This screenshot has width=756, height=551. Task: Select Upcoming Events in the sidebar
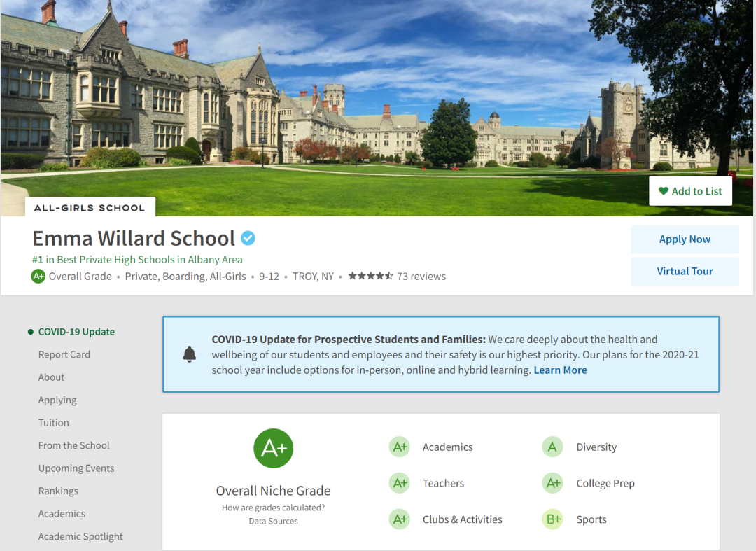click(76, 468)
